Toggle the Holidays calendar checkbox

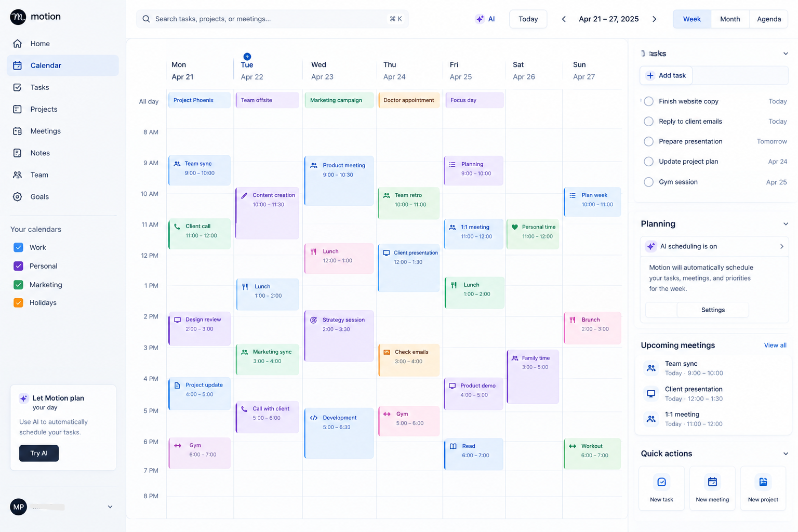pyautogui.click(x=18, y=303)
